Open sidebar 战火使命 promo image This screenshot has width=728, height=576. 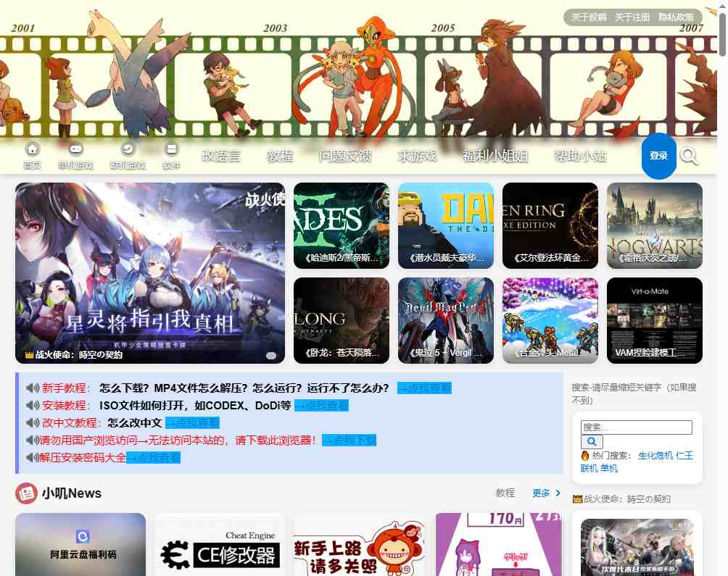pyautogui.click(x=637, y=547)
